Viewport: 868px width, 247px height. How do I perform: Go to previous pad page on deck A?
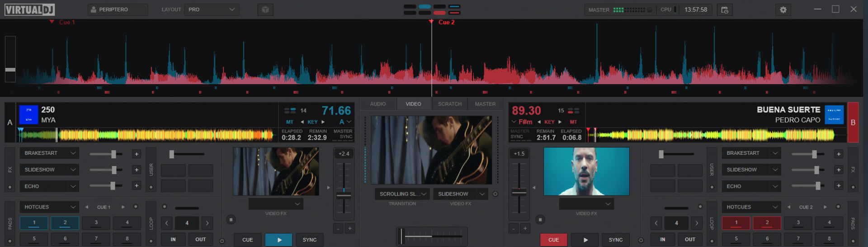[87, 207]
